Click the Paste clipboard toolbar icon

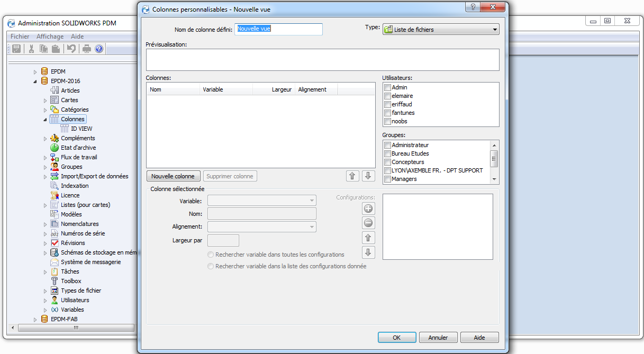click(56, 49)
